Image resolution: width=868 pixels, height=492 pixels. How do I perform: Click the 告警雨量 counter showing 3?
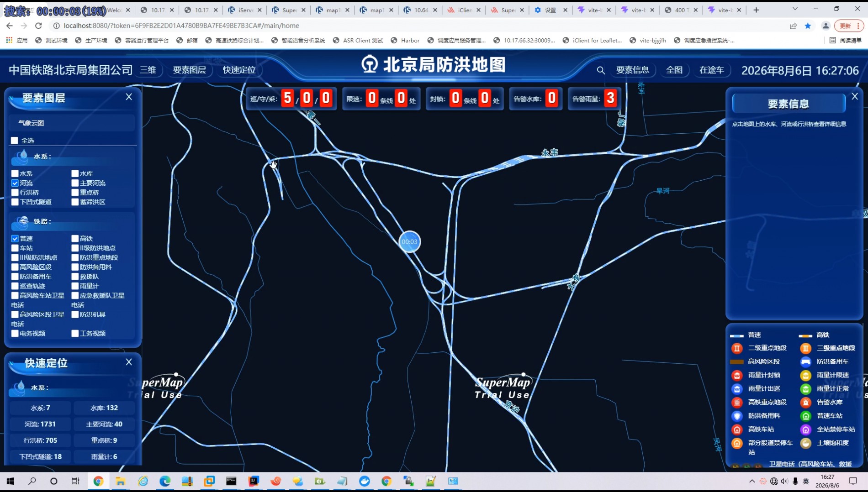coord(594,99)
